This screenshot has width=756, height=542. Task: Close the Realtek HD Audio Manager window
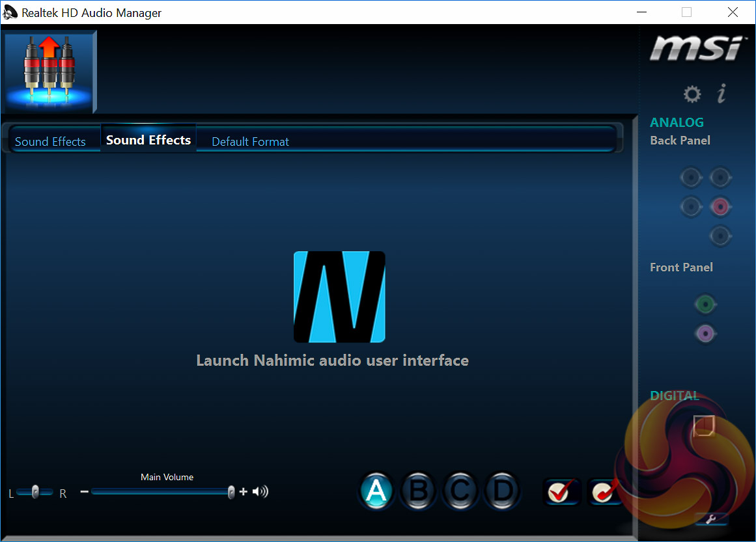pos(733,12)
